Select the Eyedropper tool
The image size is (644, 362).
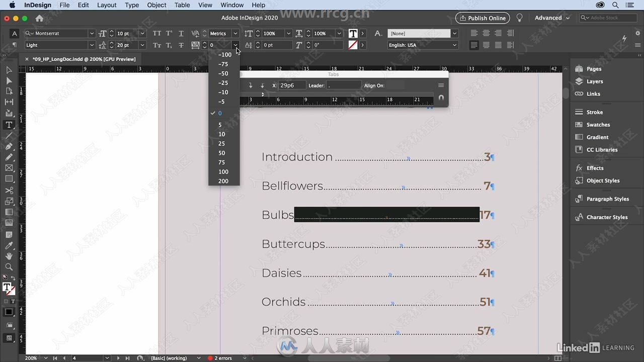pyautogui.click(x=9, y=246)
